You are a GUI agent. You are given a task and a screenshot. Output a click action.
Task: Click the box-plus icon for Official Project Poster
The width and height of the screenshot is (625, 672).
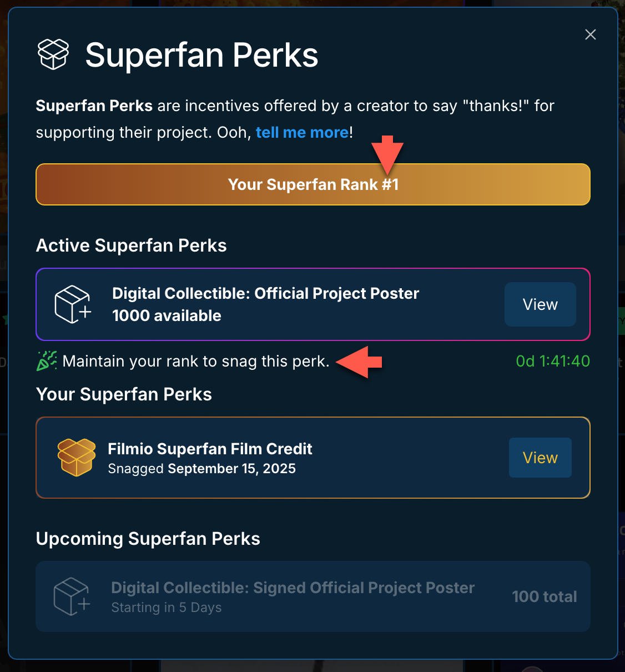(x=73, y=304)
